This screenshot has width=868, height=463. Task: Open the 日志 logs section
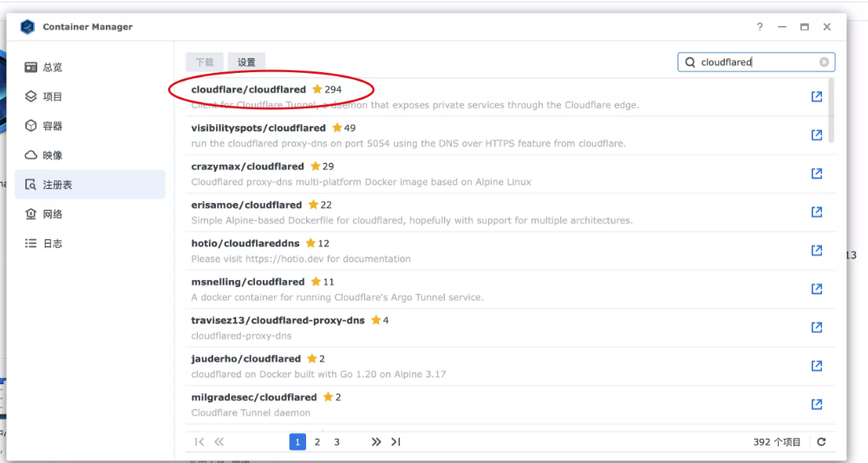90,243
